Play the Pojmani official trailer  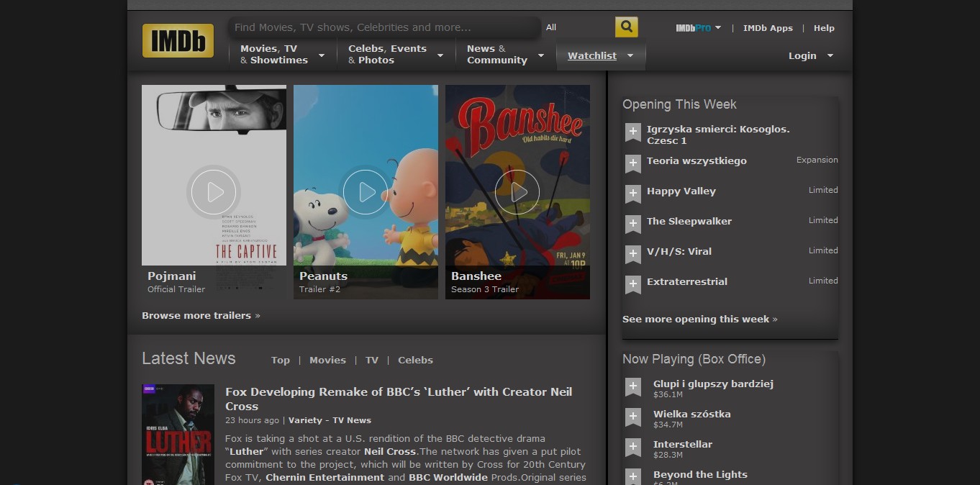[x=214, y=192]
